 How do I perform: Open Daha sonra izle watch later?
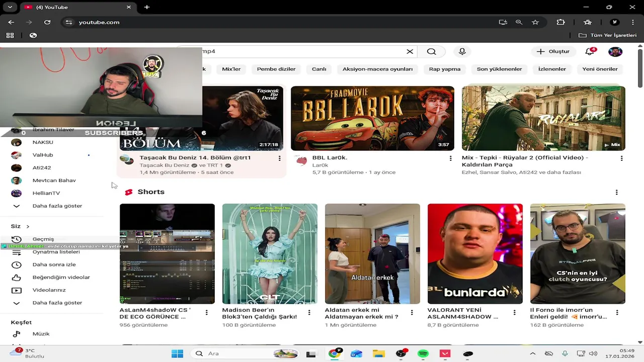coord(53,264)
